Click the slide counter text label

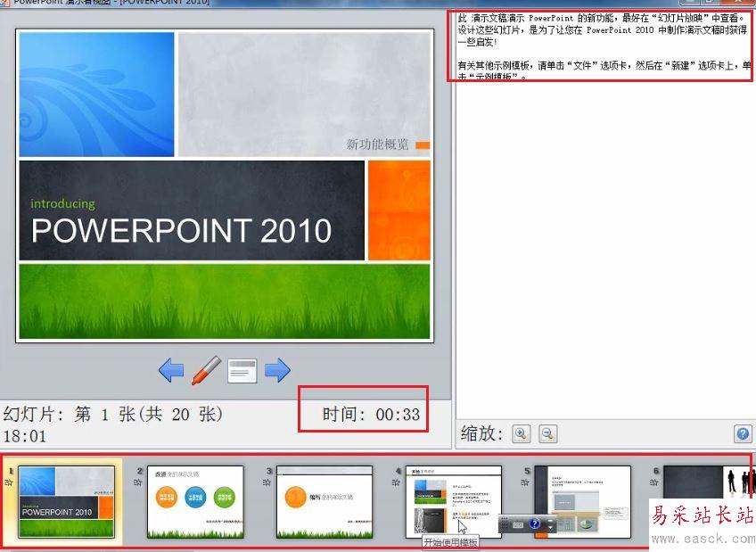click(113, 415)
